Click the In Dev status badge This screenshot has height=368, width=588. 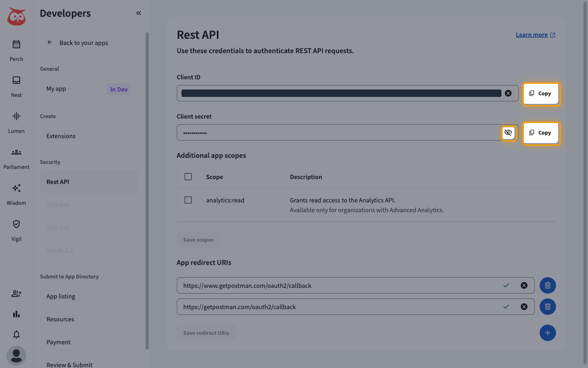tap(119, 89)
